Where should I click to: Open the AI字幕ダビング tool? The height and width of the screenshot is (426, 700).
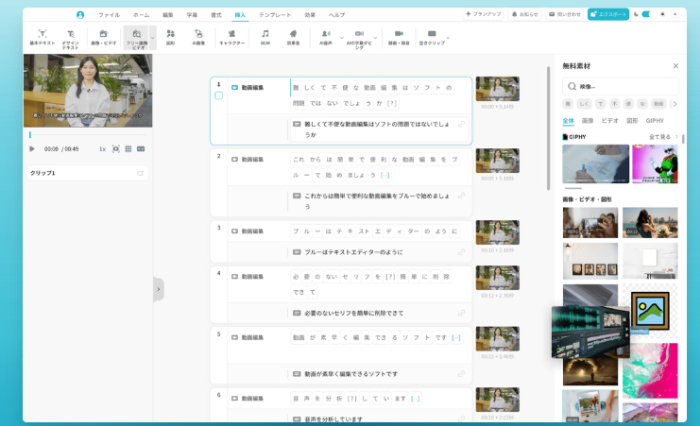pos(359,38)
